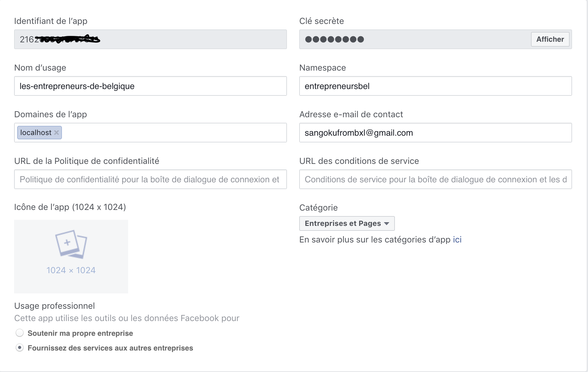Open the Entreprises et Pages category dropdown
588x372 pixels.
[x=347, y=223]
